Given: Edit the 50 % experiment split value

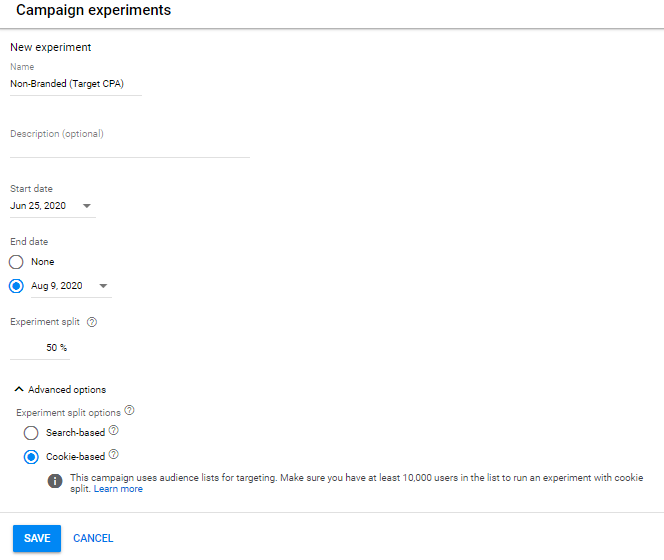Looking at the screenshot, I should (40, 348).
